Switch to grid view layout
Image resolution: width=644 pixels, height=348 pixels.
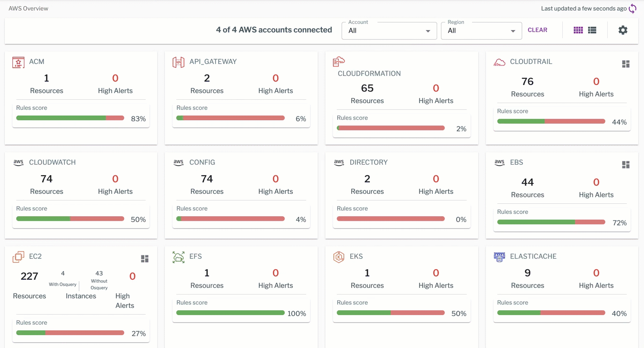(x=578, y=30)
